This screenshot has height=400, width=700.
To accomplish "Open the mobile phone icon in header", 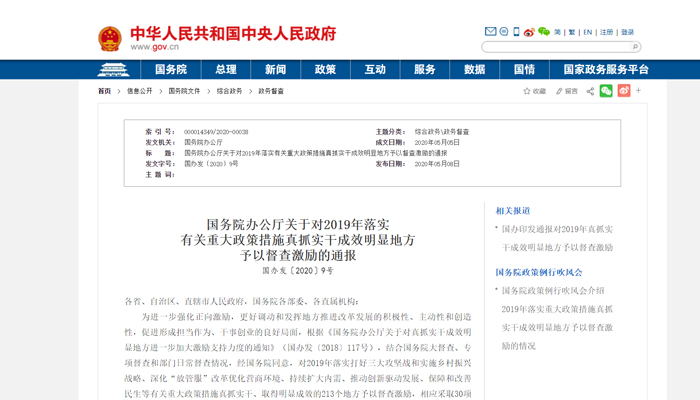I will [516, 31].
